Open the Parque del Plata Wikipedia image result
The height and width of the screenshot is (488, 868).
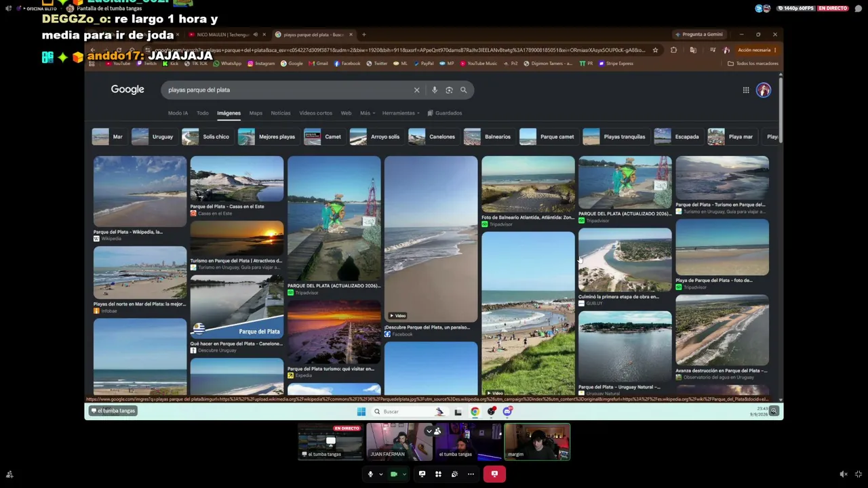[x=140, y=199]
